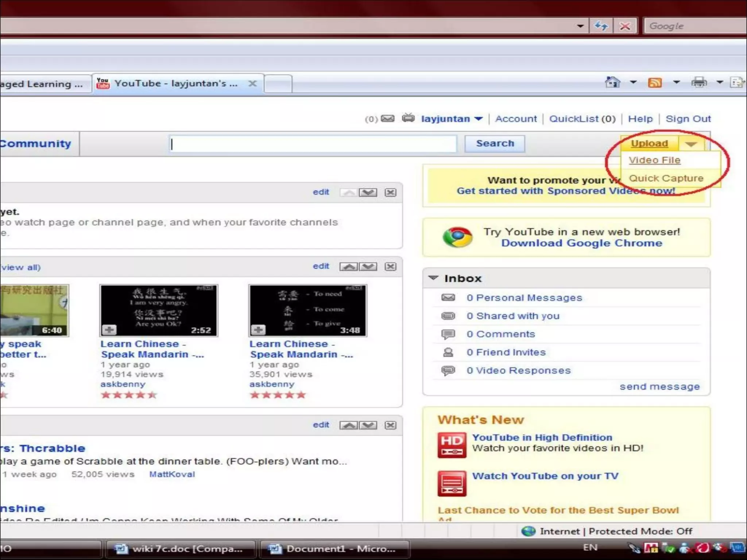The image size is (747, 560).
Task: Click the RSS feeds icon
Action: point(655,82)
